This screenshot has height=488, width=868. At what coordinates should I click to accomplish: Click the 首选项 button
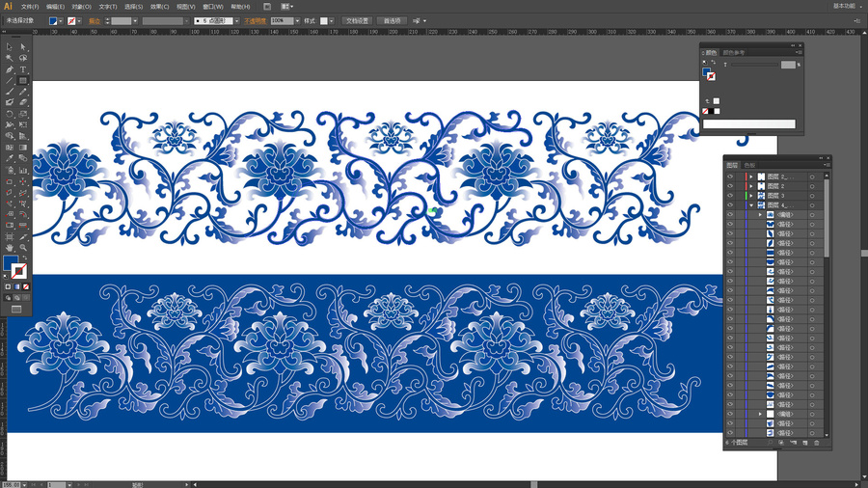click(x=392, y=21)
